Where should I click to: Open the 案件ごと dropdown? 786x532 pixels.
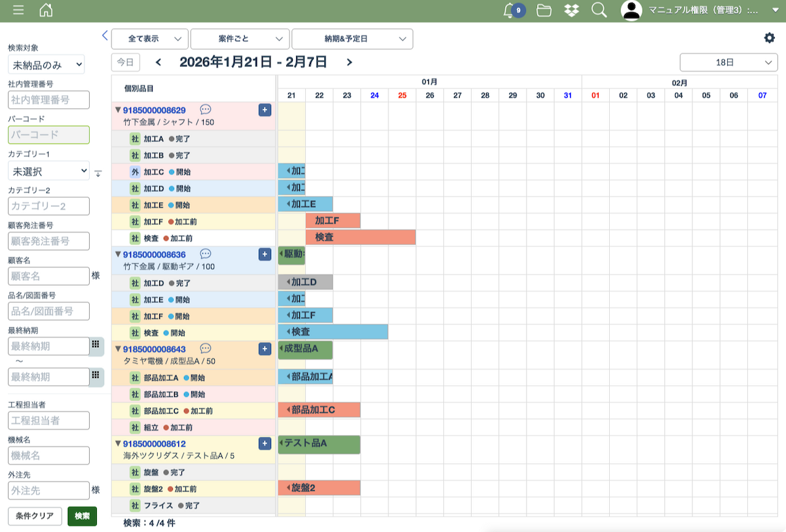point(240,39)
